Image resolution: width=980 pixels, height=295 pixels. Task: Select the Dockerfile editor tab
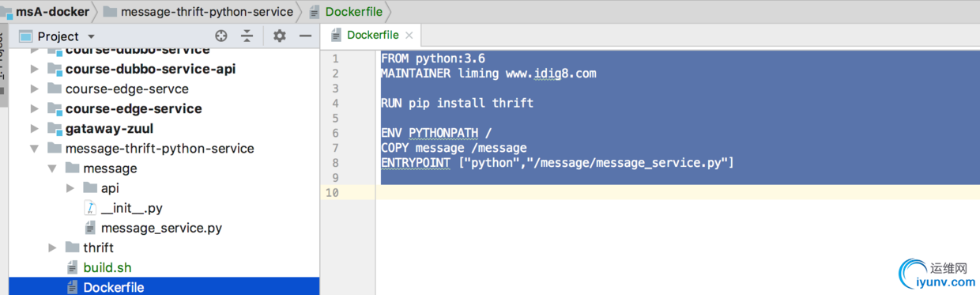[371, 35]
